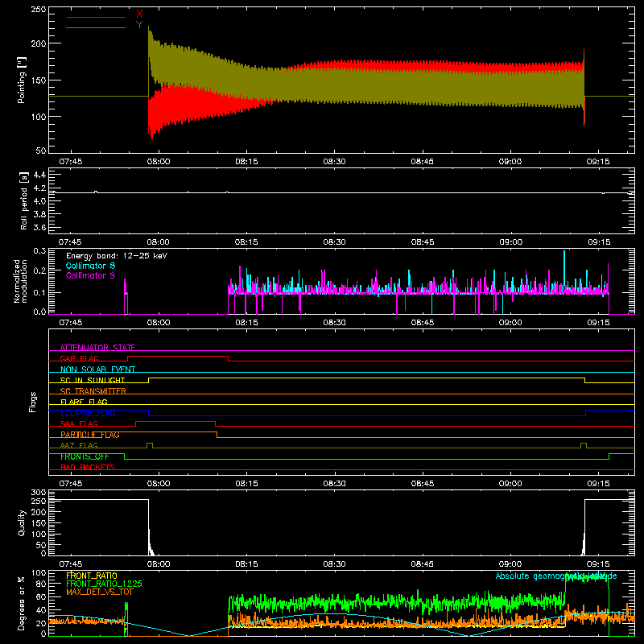Click the 09:00 tick under the modulation plot
This screenshot has width=644, height=644.
coord(510,323)
